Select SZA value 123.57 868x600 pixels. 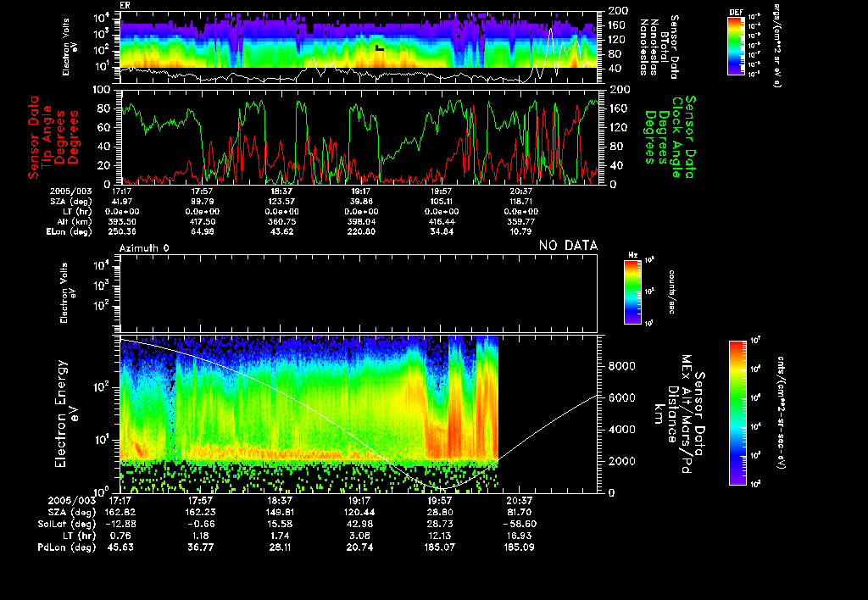(x=281, y=202)
